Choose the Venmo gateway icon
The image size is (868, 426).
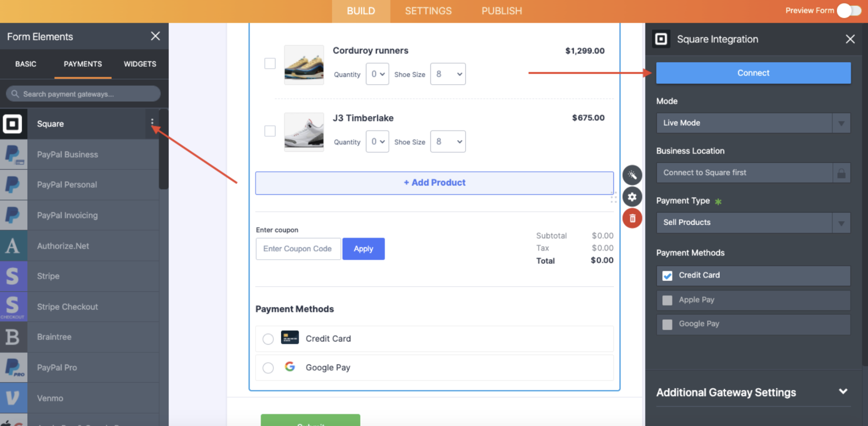click(x=13, y=398)
